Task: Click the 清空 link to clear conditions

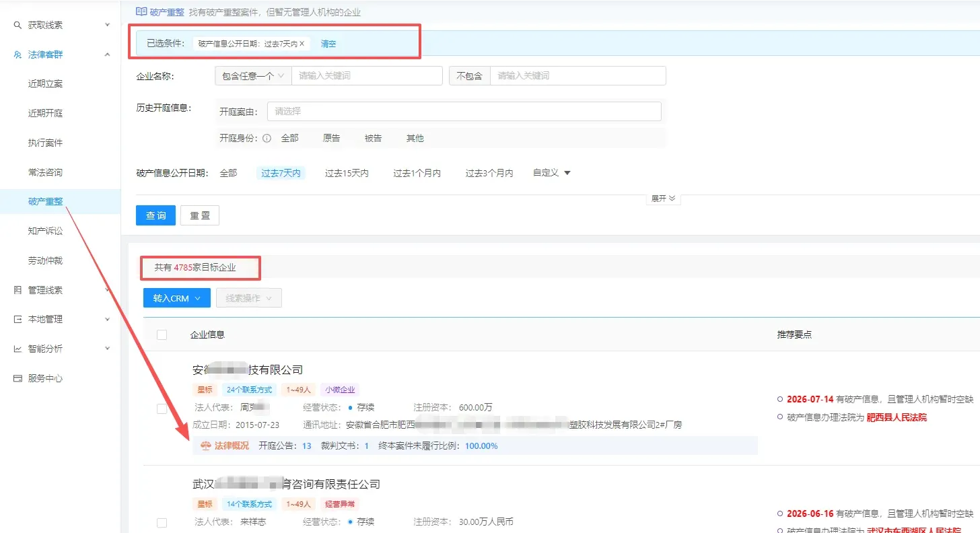Action: coord(328,44)
